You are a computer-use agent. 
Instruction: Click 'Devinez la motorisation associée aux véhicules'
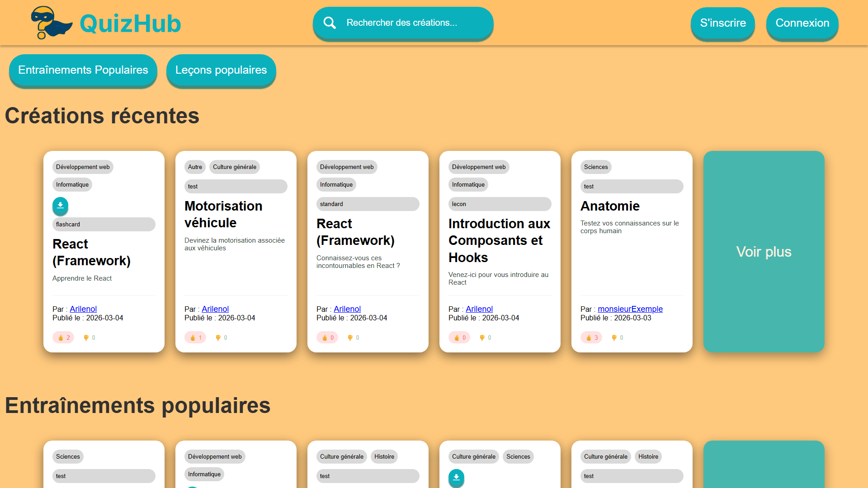[235, 244]
